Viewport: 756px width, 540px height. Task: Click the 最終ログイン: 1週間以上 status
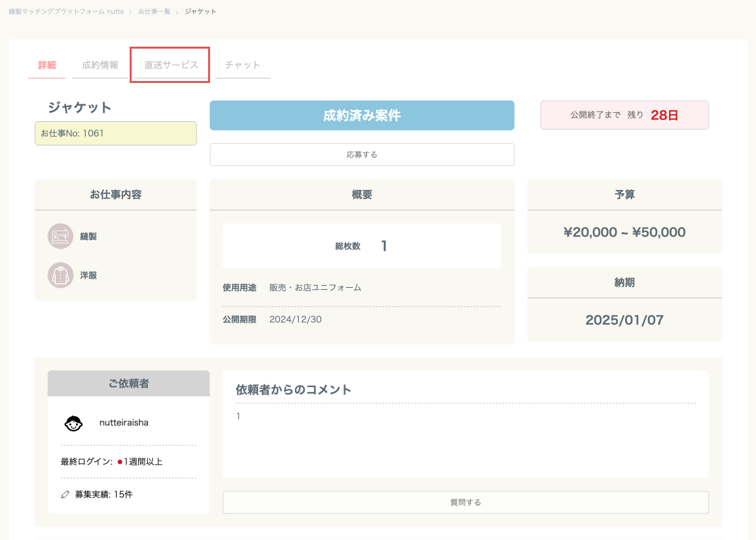tap(112, 462)
